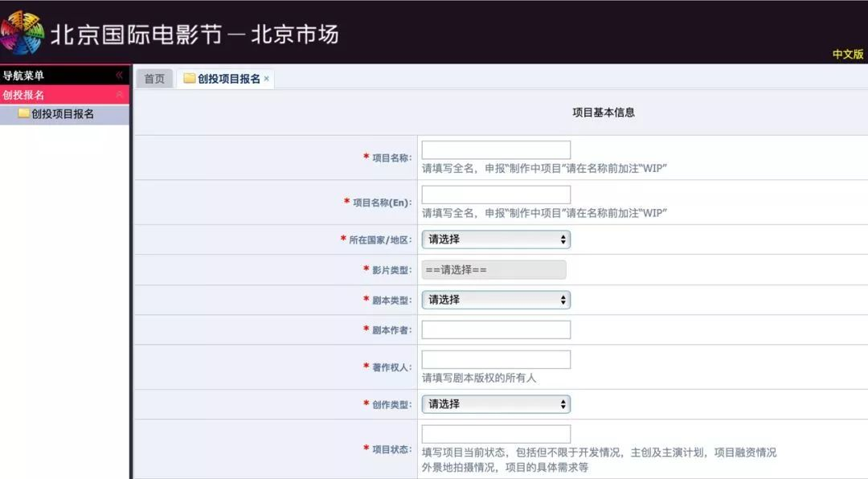Click hint text 请填写剧本版权的所有人
Image resolution: width=868 pixels, height=479 pixels.
point(479,379)
